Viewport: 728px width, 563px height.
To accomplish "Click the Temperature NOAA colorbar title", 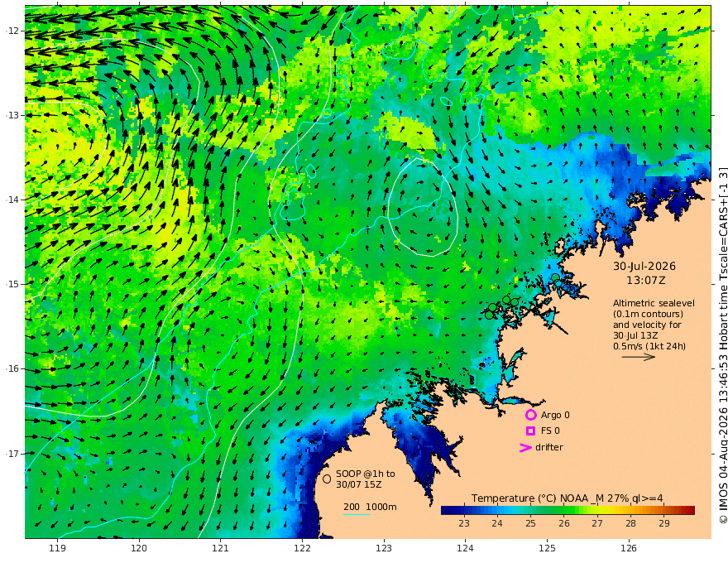I will 568,498.
